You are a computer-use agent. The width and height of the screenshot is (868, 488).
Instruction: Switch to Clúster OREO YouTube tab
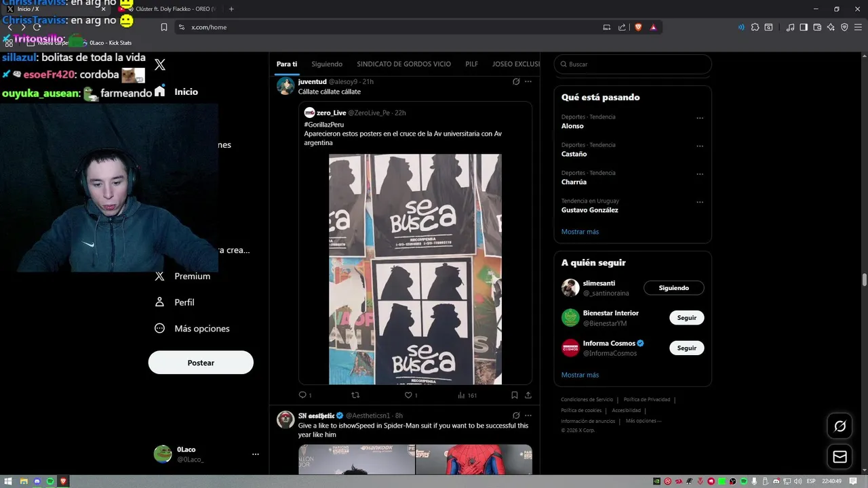tap(168, 9)
